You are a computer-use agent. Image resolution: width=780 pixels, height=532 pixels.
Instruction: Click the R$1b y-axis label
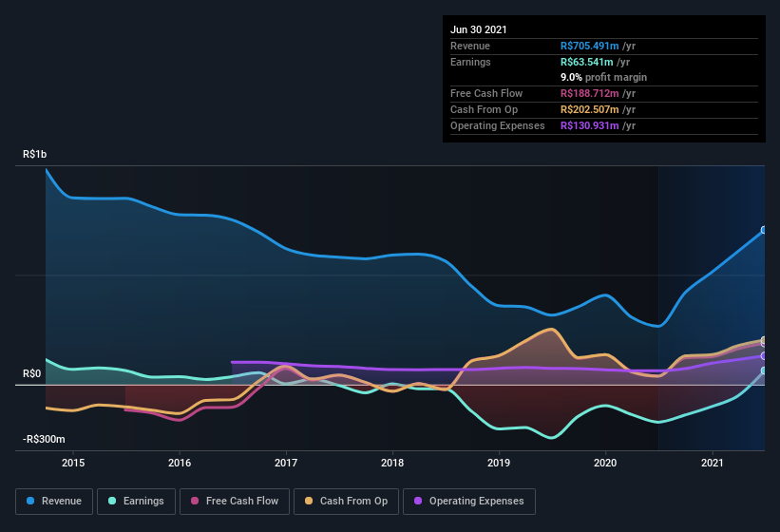[x=35, y=154]
